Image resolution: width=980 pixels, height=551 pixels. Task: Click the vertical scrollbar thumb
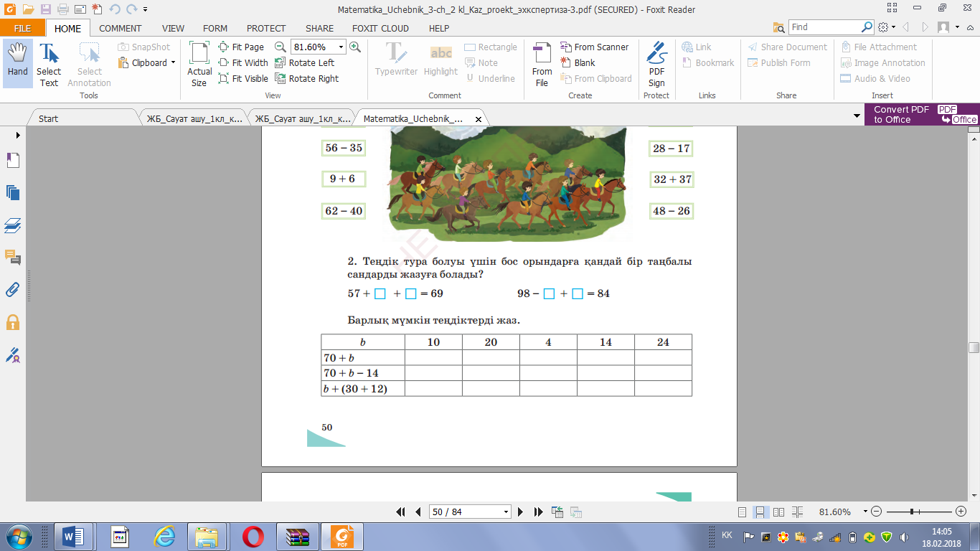tap(974, 348)
